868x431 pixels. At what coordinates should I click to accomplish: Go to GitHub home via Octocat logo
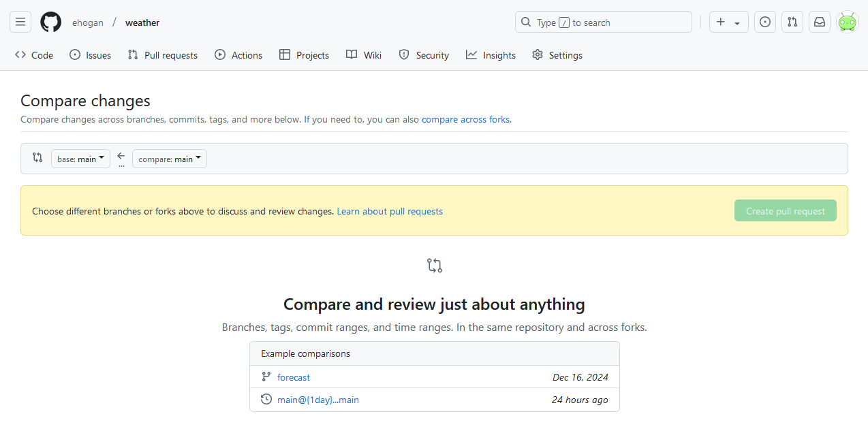click(x=50, y=22)
